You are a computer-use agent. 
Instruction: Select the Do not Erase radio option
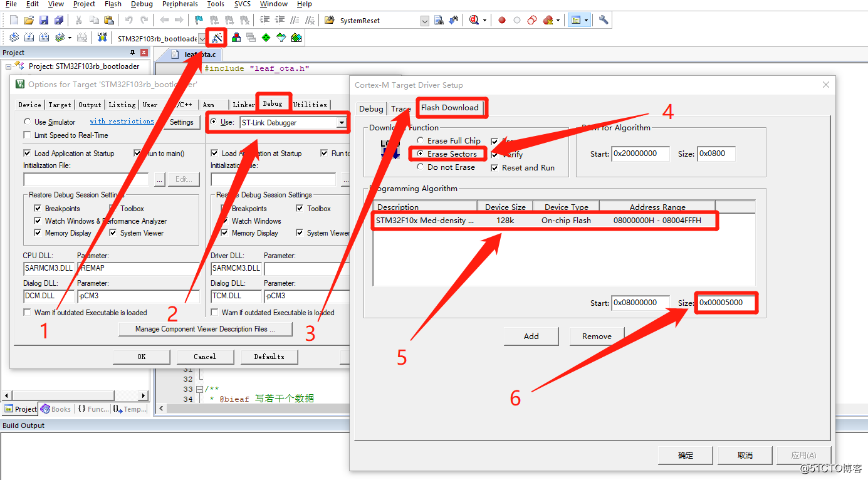tap(421, 167)
